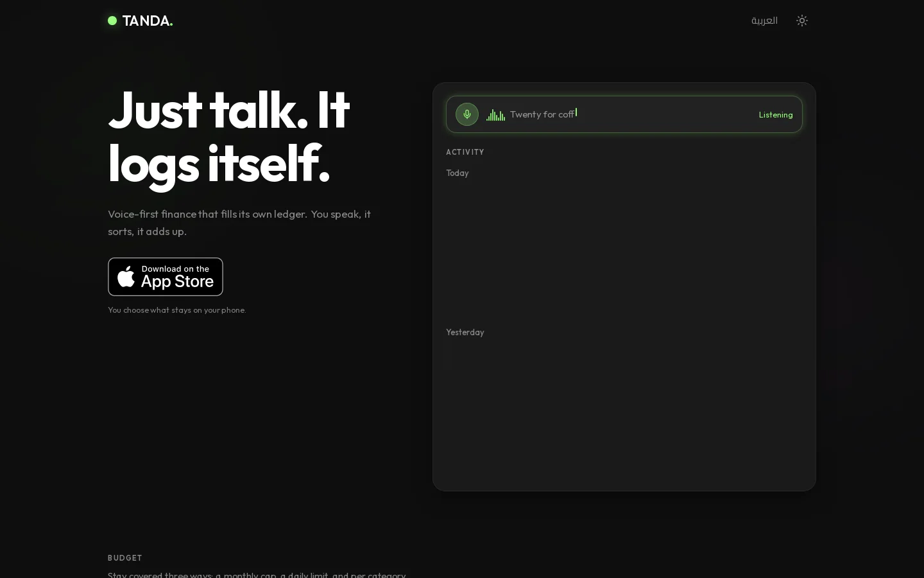Click the audio waveform bars icon
Image resolution: width=924 pixels, height=578 pixels.
(495, 115)
